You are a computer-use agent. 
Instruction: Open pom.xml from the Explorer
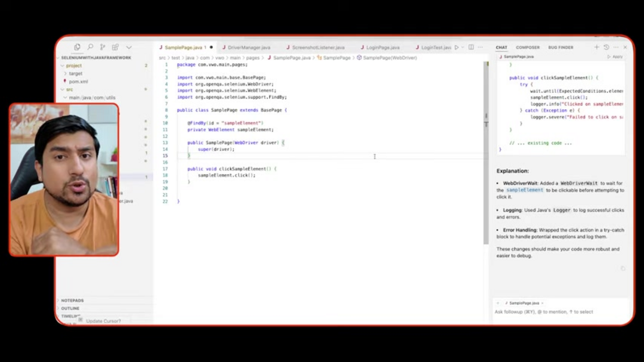78,81
